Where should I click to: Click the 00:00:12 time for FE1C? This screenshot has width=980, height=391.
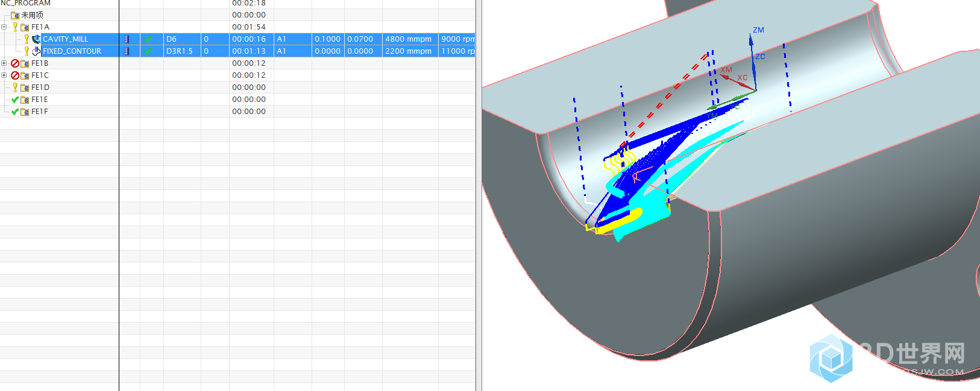(249, 75)
